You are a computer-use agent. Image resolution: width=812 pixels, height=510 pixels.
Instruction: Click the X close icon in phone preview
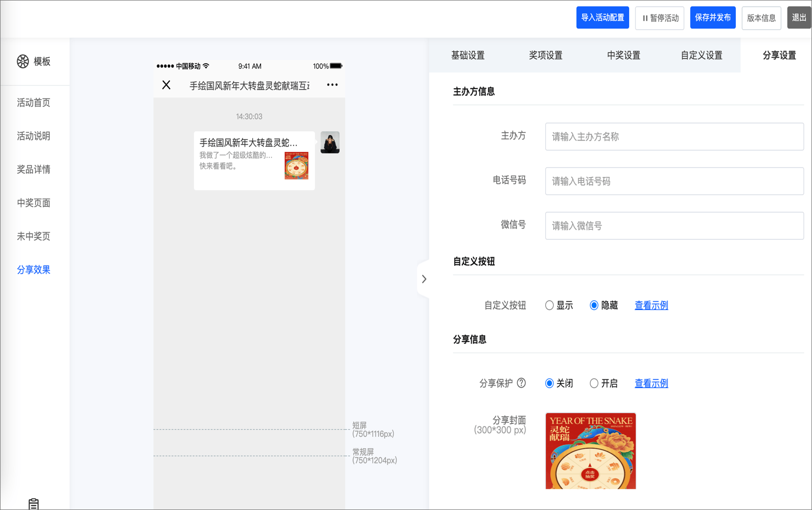[x=166, y=85]
